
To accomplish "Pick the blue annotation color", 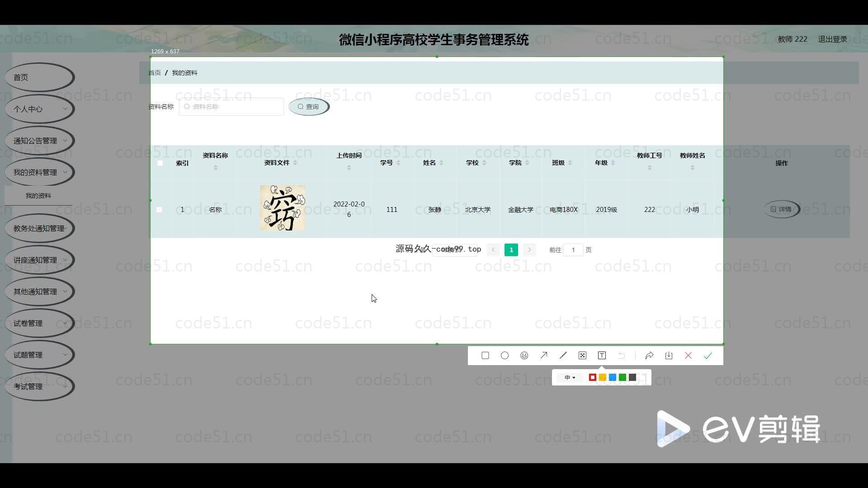I will [612, 377].
